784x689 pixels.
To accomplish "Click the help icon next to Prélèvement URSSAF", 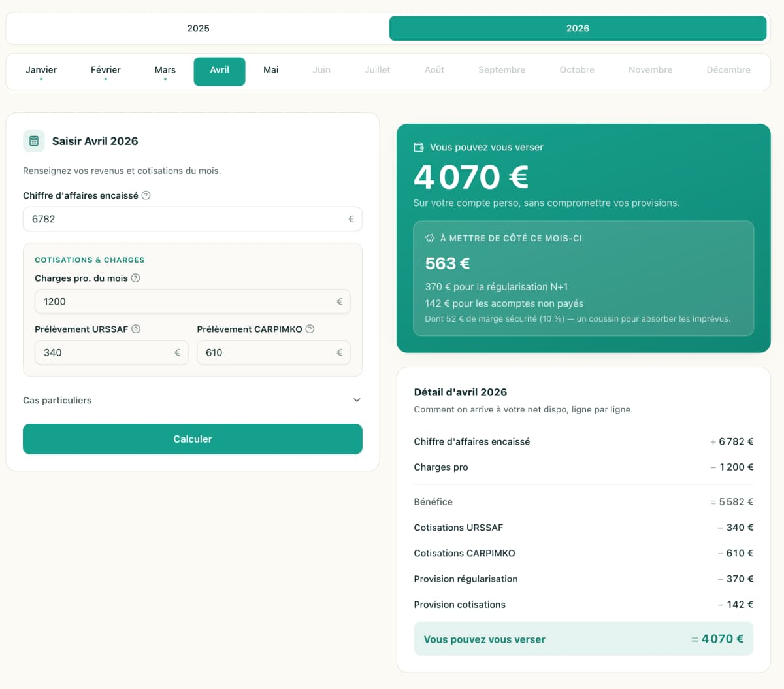I will [x=136, y=329].
